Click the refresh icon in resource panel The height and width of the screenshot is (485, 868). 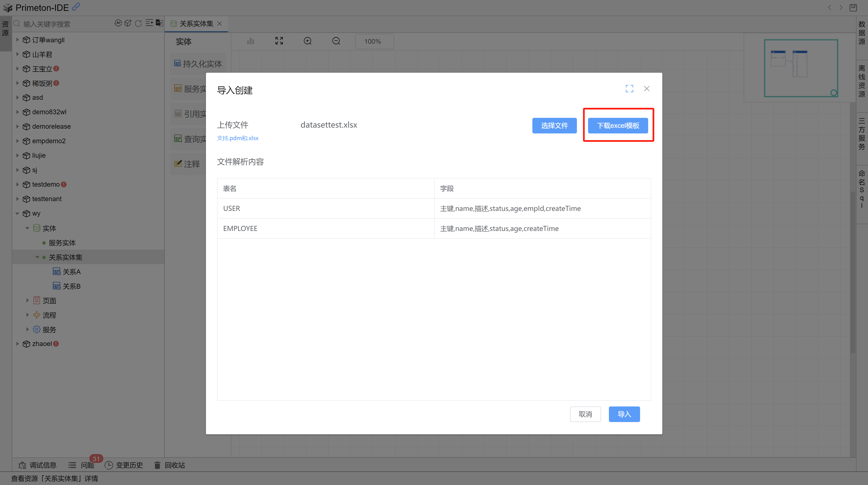point(138,23)
